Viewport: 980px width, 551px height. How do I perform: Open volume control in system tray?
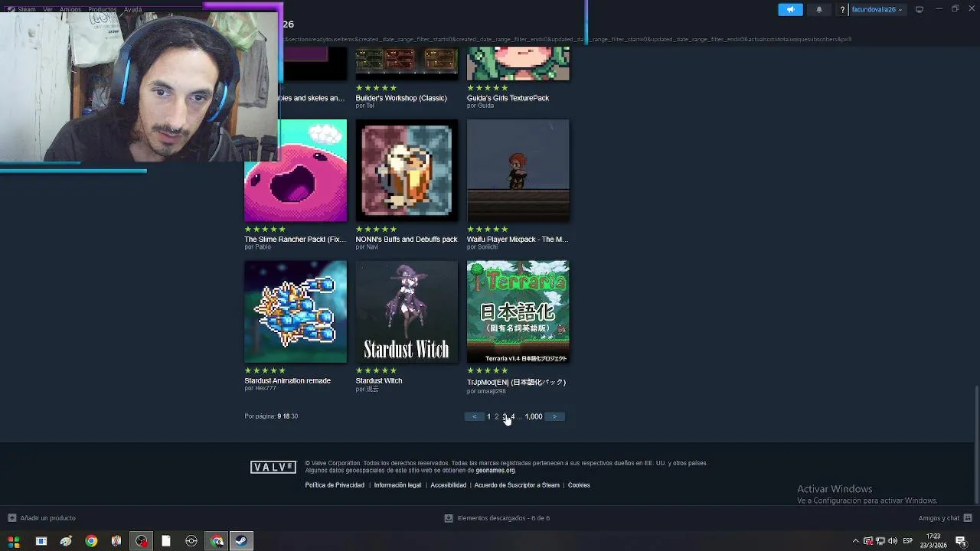click(893, 541)
